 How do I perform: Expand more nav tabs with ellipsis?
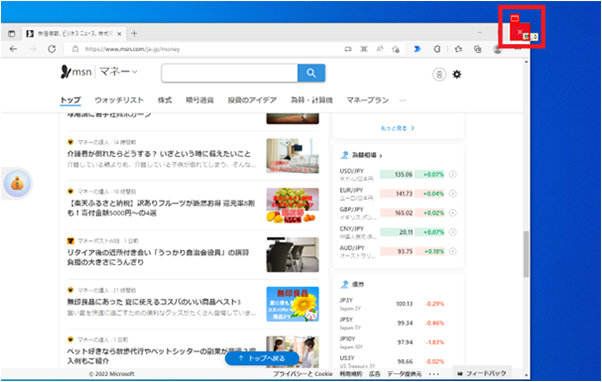tap(402, 101)
